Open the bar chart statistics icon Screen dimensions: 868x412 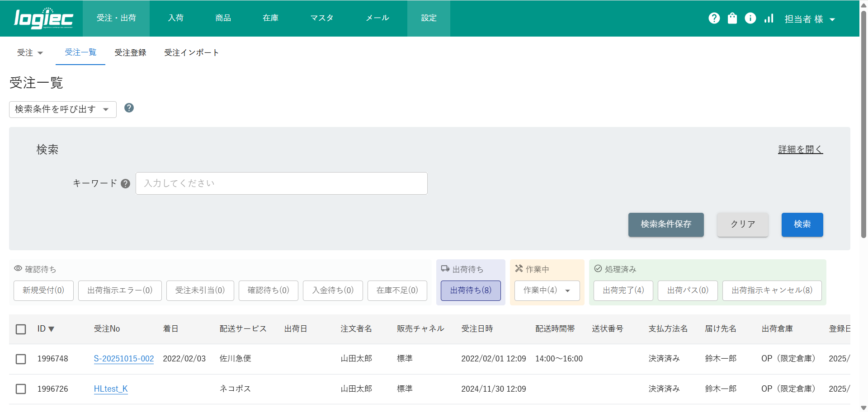click(x=769, y=18)
